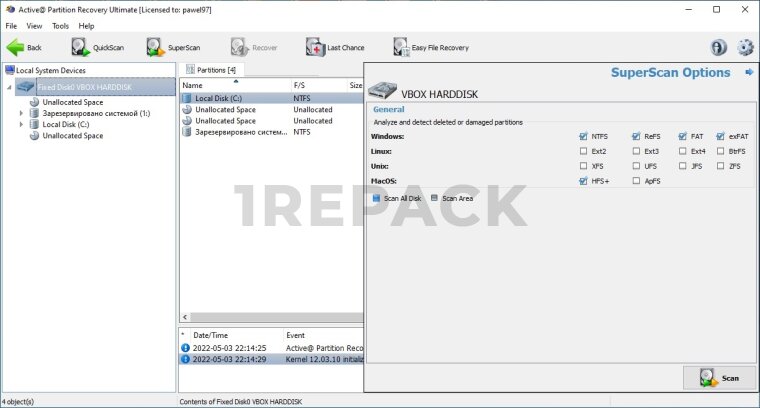Select Local Disk (C:) row in partitions list
Viewport: 760px width, 408px height.
pos(218,98)
